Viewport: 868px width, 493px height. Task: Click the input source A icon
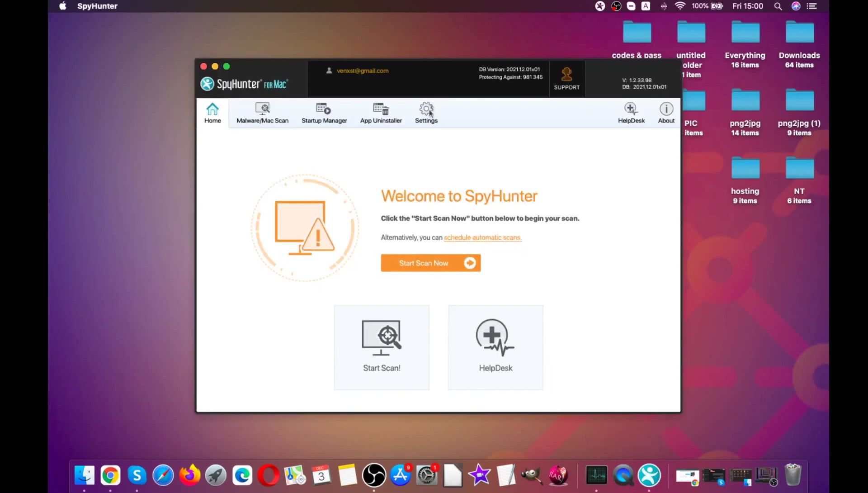tap(646, 6)
